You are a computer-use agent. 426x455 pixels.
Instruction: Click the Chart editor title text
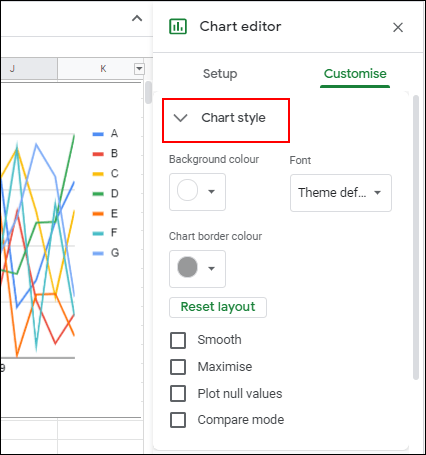coord(240,27)
